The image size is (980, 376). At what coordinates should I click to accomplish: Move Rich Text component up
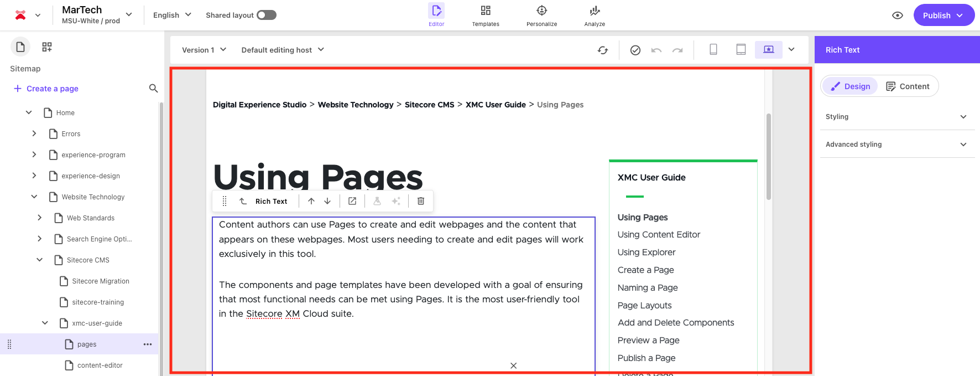tap(311, 201)
